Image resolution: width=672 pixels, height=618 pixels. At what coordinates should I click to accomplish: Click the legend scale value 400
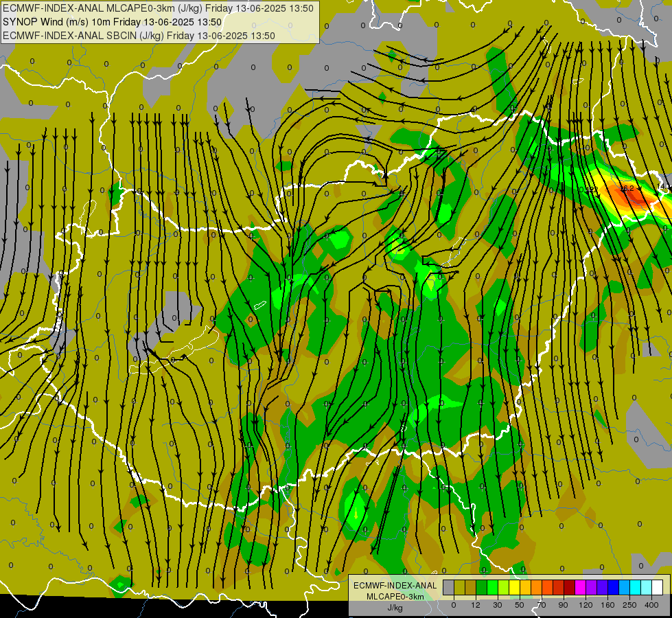pyautogui.click(x=651, y=605)
